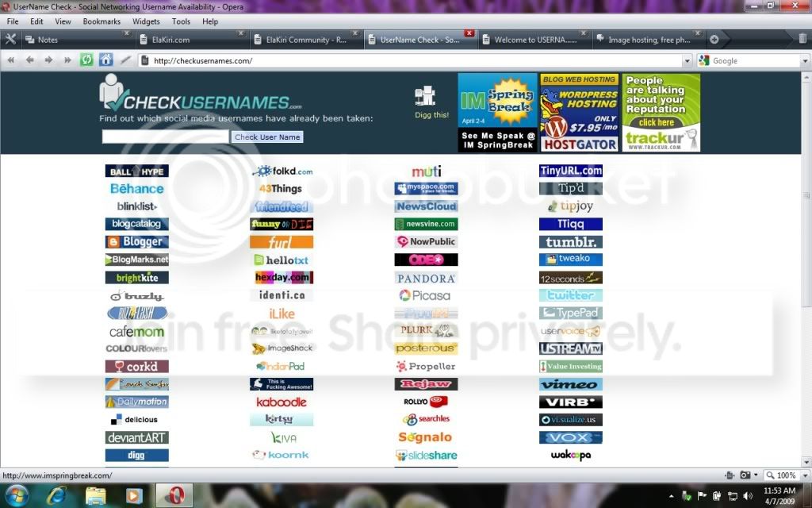The width and height of the screenshot is (812, 508).
Task: Open the zoom 100% dropdown
Action: 804,475
